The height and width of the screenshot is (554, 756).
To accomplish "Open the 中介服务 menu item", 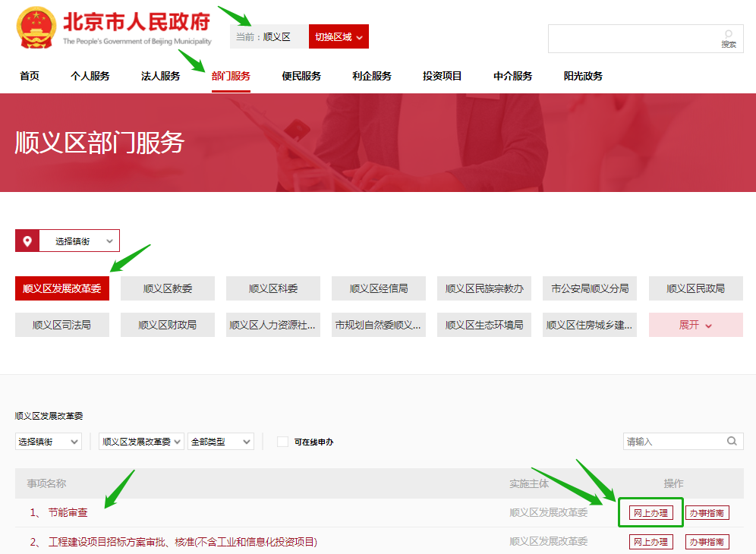I will (512, 76).
